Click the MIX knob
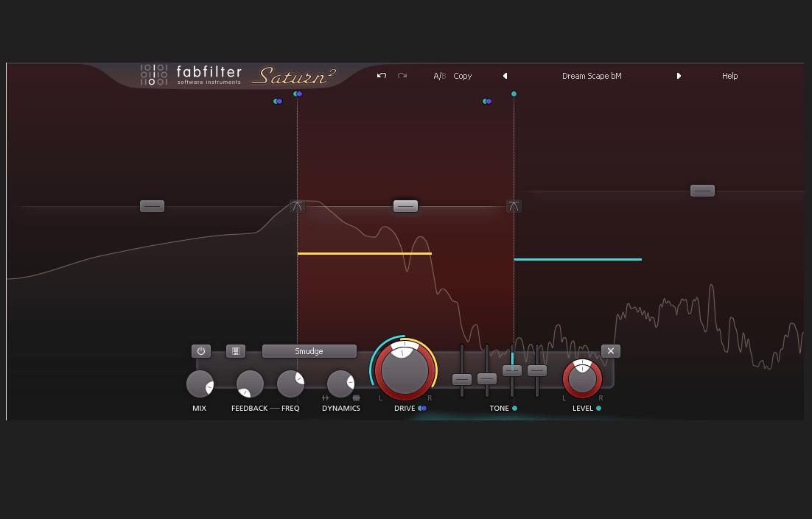 pos(200,384)
